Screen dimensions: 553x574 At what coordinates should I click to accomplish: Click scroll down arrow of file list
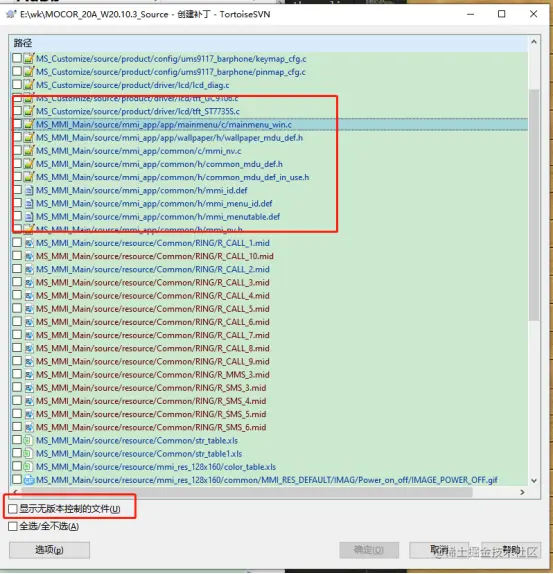[534, 481]
